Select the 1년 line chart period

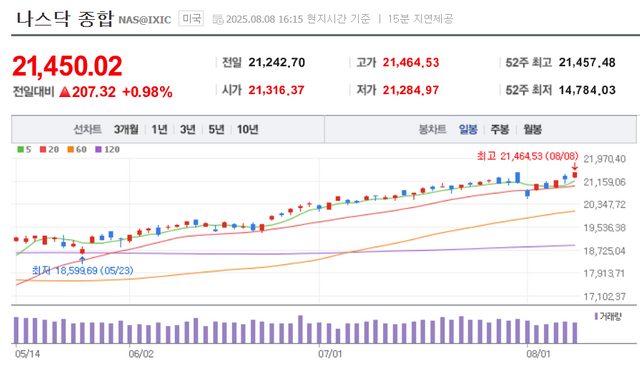[x=159, y=129]
